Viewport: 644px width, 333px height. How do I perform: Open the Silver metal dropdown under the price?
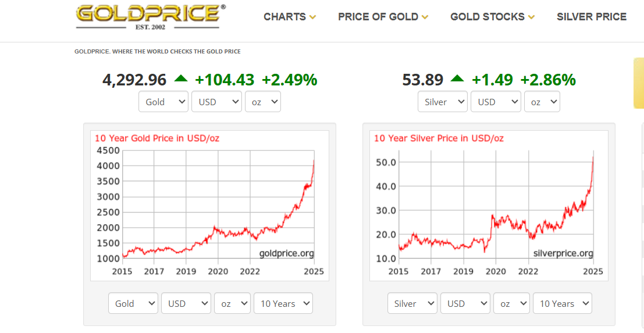pyautogui.click(x=443, y=102)
